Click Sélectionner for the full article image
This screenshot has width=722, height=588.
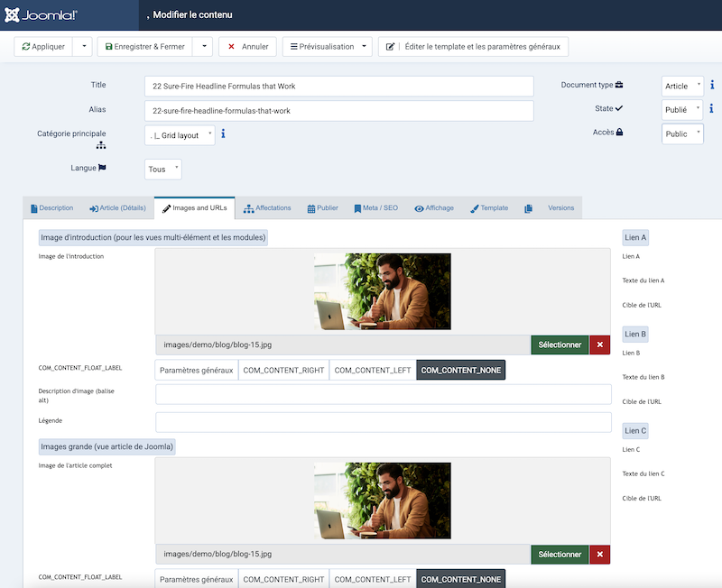(x=560, y=555)
